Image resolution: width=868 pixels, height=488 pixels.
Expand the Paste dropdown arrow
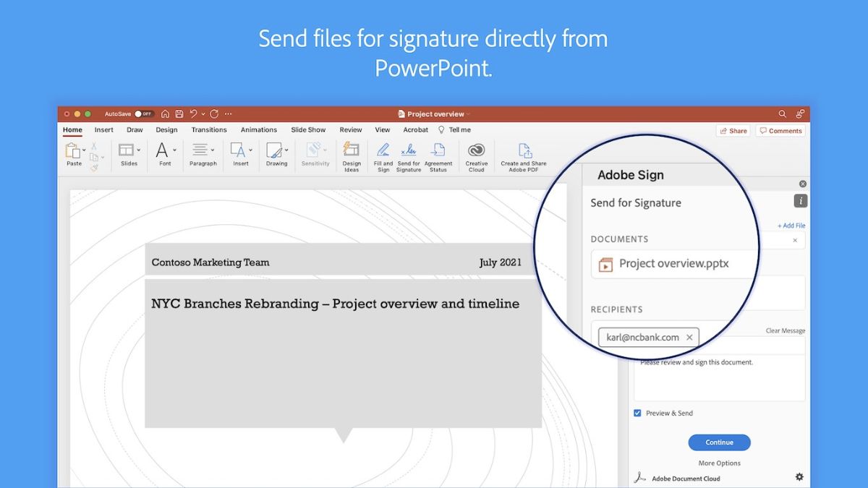(x=84, y=150)
